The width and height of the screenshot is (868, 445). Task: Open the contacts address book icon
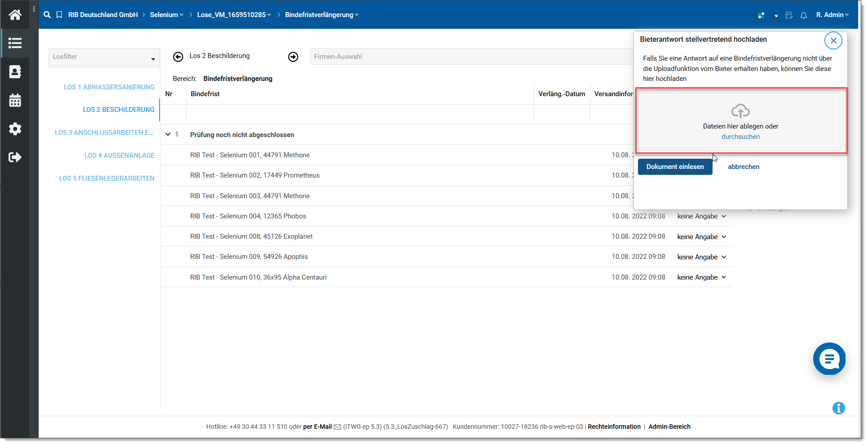15,72
